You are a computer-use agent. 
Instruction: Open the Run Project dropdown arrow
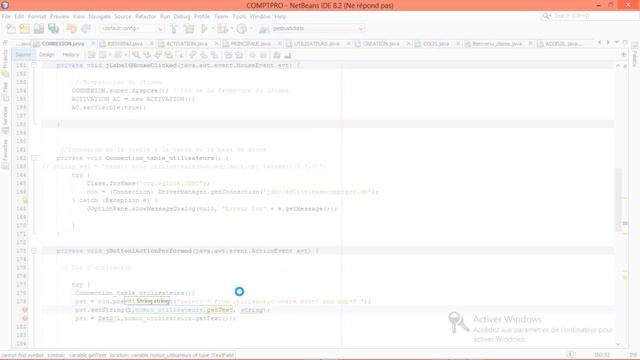[x=213, y=29]
